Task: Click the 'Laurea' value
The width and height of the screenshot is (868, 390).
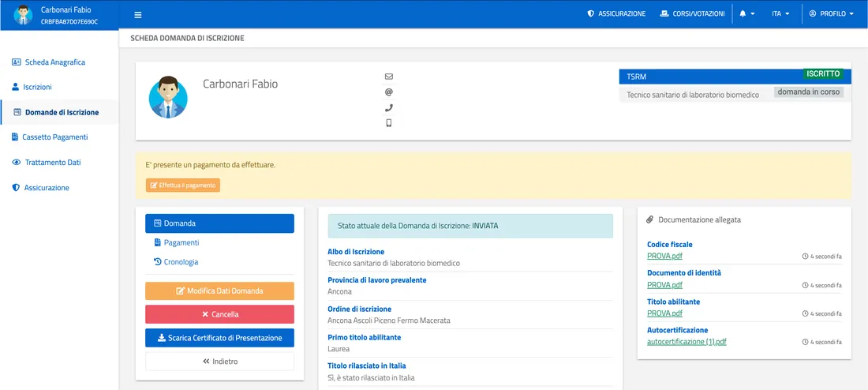Action: point(339,349)
